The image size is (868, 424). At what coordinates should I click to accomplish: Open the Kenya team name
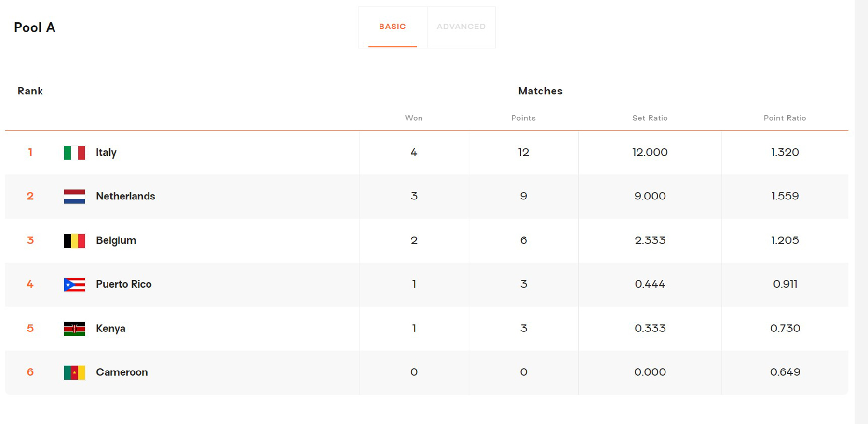click(x=110, y=329)
